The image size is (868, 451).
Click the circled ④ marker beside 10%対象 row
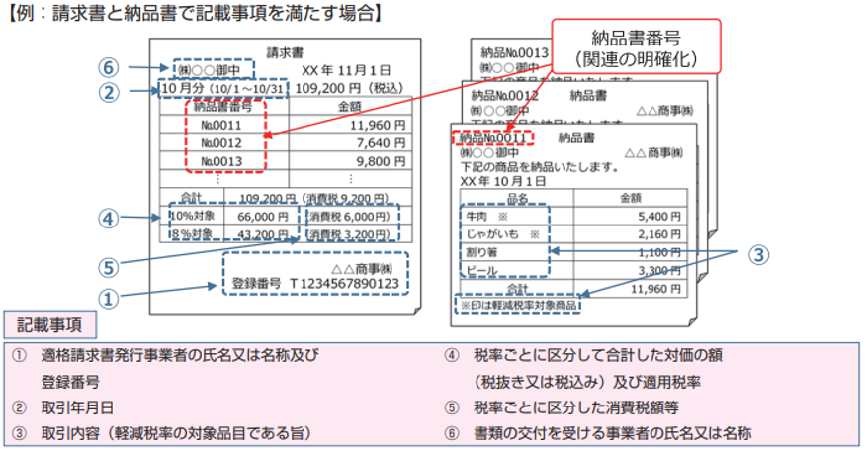click(x=112, y=218)
